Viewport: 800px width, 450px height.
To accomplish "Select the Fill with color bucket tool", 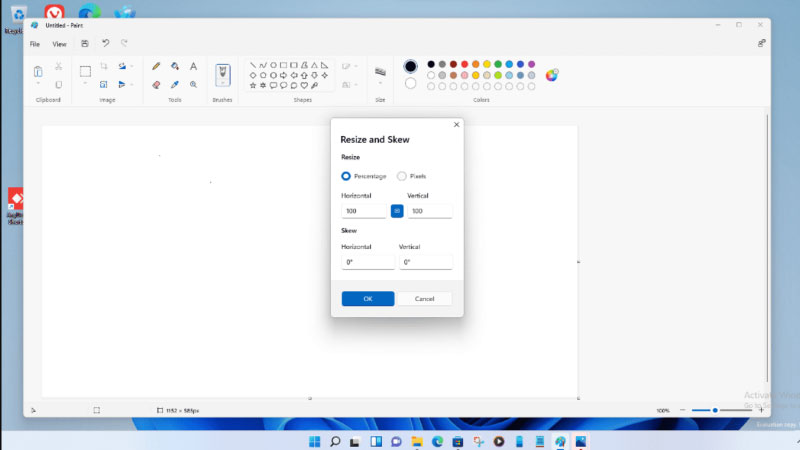I will click(x=175, y=66).
